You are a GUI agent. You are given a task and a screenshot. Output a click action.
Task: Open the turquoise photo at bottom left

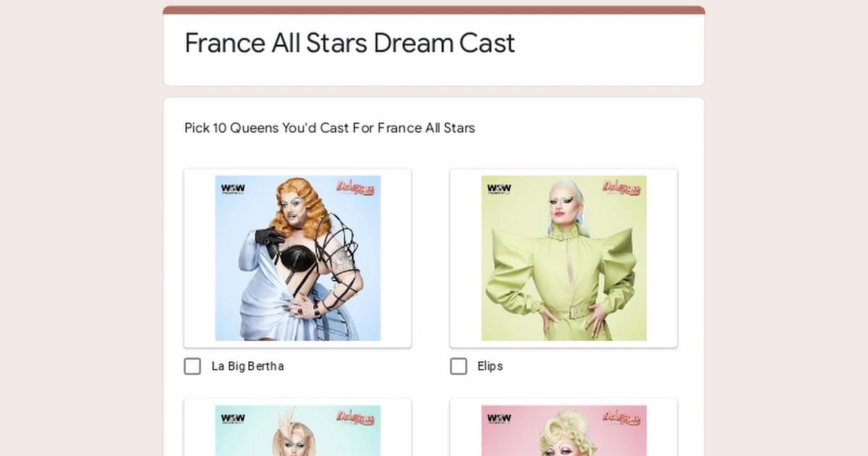[297, 434]
